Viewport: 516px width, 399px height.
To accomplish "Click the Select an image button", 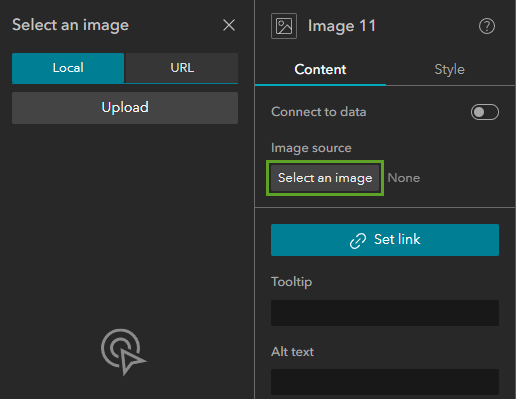I will (325, 178).
